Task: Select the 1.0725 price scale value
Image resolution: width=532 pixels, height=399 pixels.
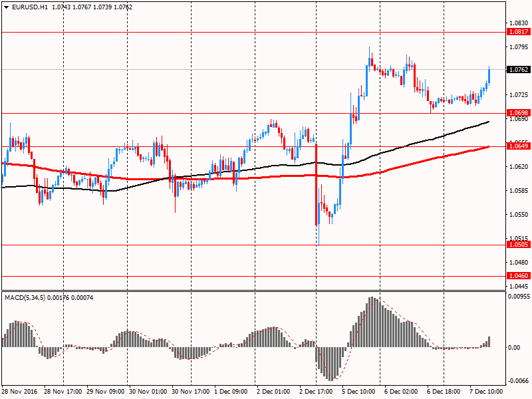Action: [519, 94]
